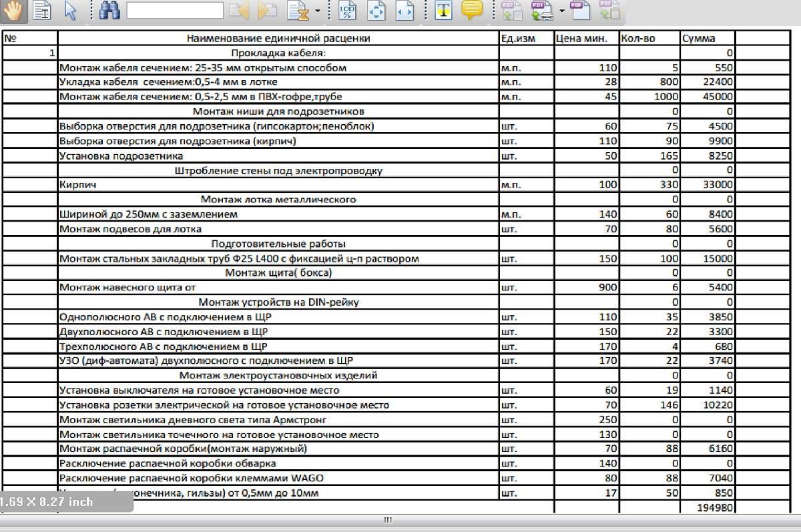Grab the horizontal splitter grip at bottom
The height and width of the screenshot is (532, 801).
[x=388, y=520]
